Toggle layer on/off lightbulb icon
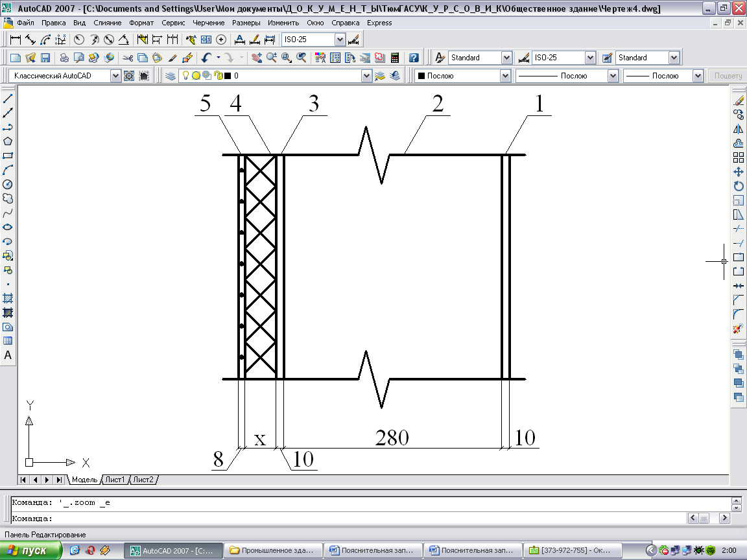The height and width of the screenshot is (560, 747). point(186,76)
